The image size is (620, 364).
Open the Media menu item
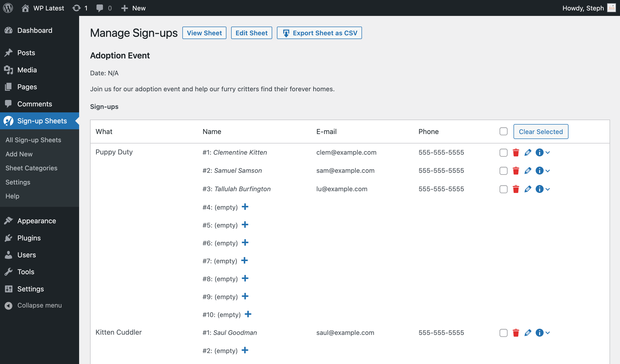(40, 70)
